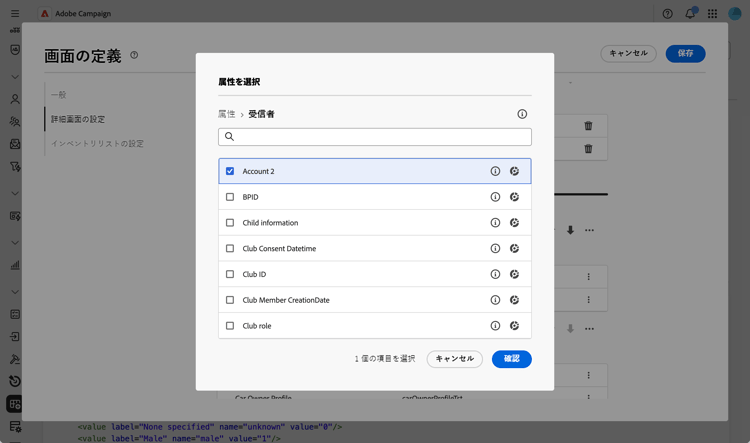Viewport: 750px width, 443px height.
Task: Expand the hamburger navigation menu
Action: pos(15,13)
